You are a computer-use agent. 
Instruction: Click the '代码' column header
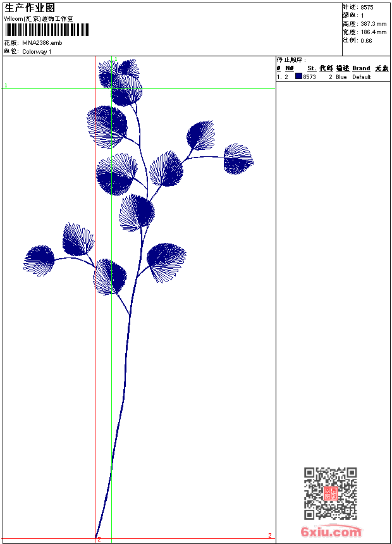[326, 68]
